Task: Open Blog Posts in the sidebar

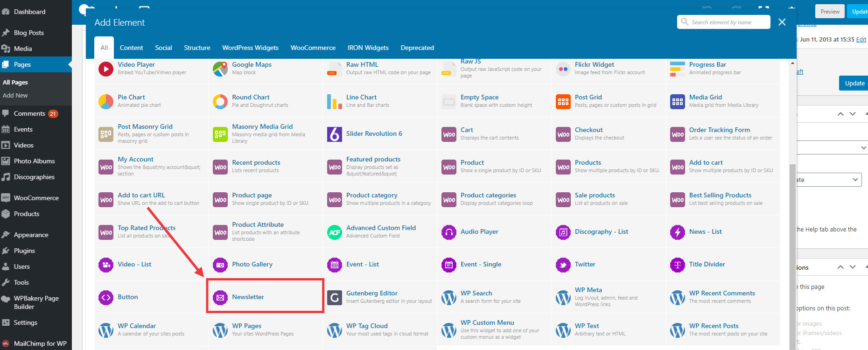Action: pos(28,33)
